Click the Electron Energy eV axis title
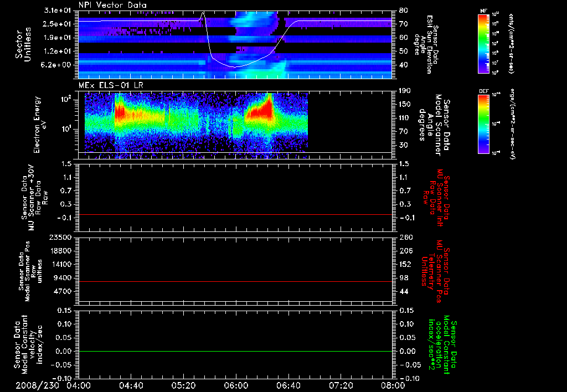This screenshot has height=392, width=567. click(x=40, y=125)
